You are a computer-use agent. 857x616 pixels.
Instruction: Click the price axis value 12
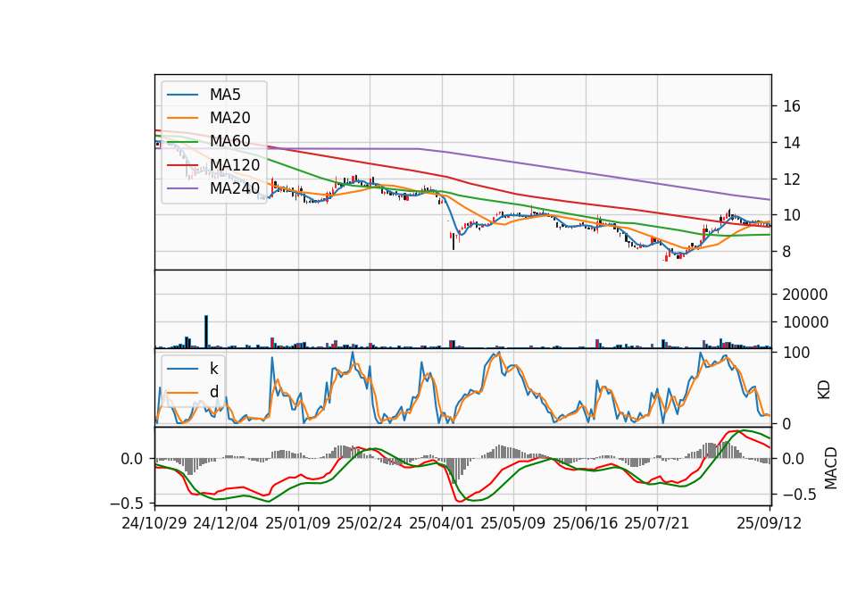(792, 179)
